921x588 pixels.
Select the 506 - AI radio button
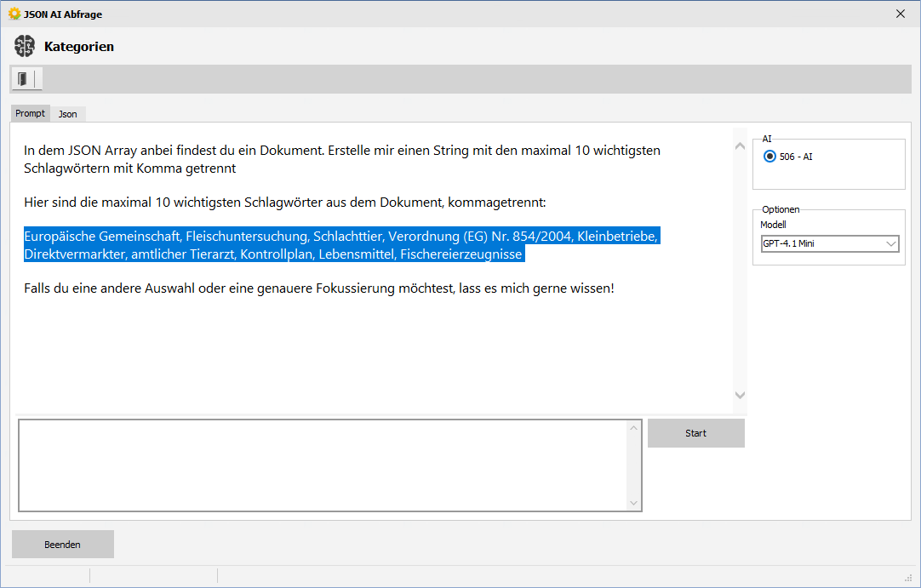tap(770, 157)
